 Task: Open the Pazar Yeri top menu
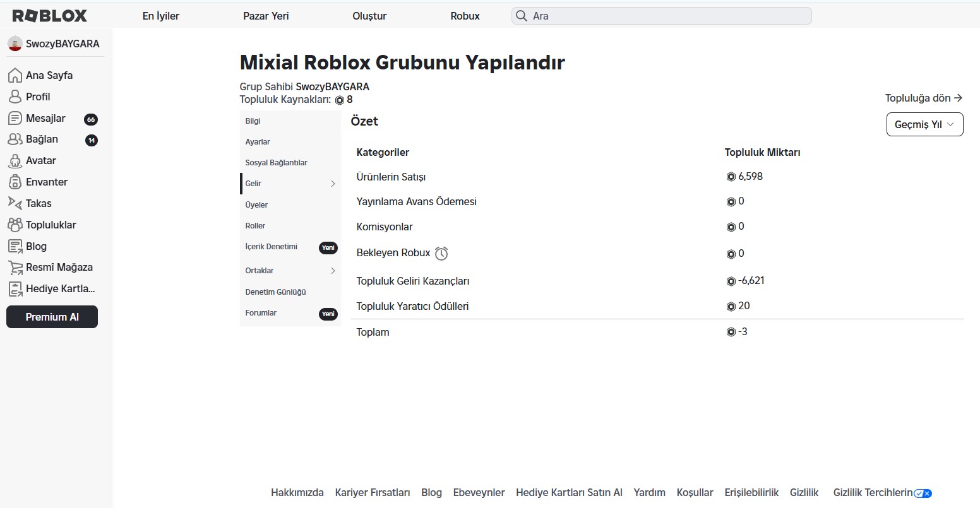click(x=266, y=16)
